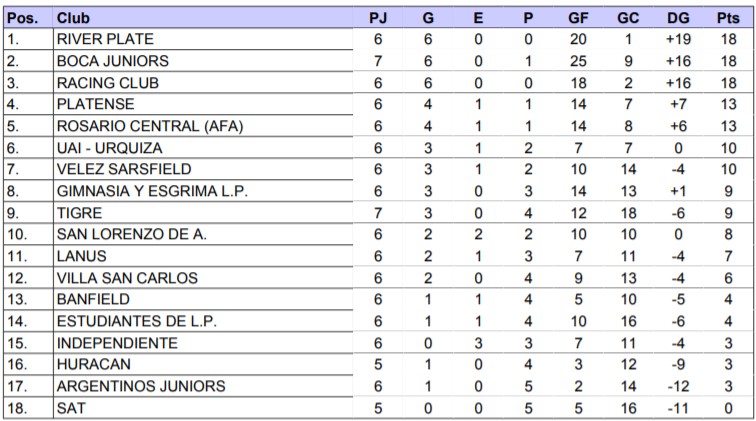Click on BOCA JUNIORS club cell
The image size is (756, 421).
pyautogui.click(x=112, y=61)
